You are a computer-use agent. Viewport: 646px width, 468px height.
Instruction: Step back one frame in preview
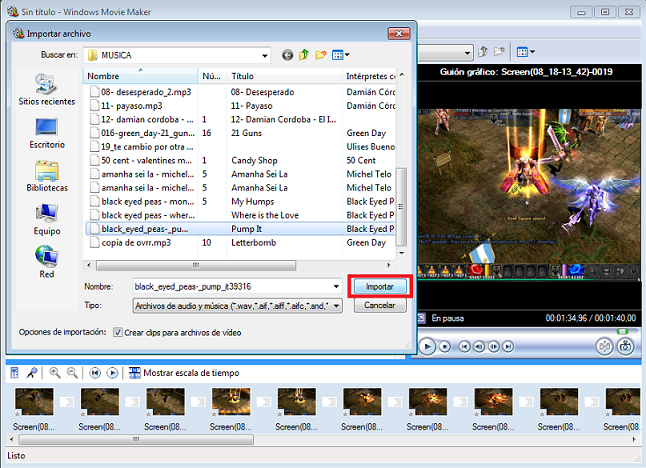[x=479, y=347]
